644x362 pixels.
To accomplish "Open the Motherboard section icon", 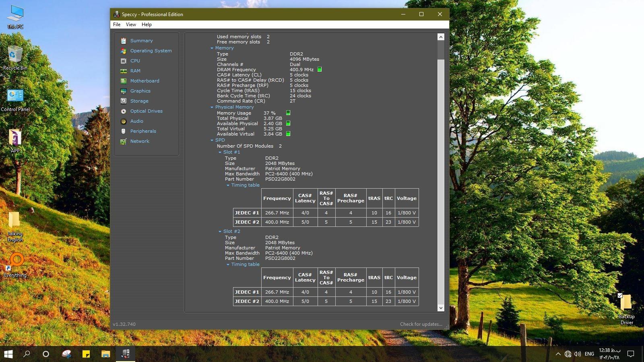I will tap(124, 81).
